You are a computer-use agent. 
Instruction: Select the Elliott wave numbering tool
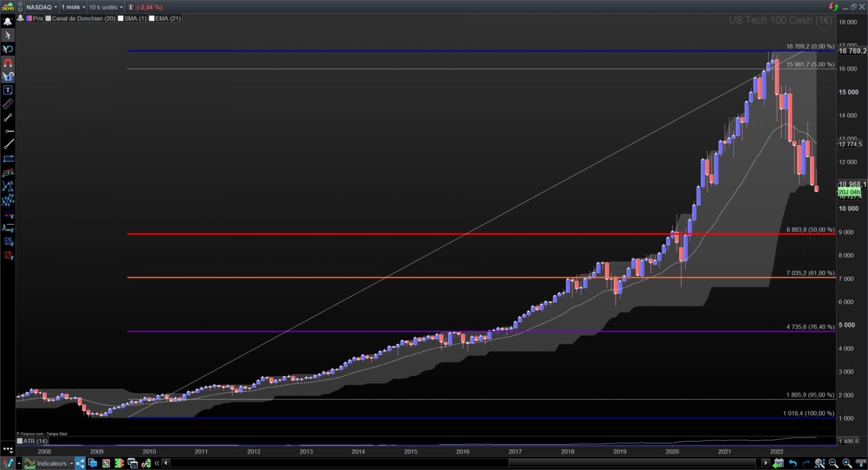pyautogui.click(x=8, y=200)
